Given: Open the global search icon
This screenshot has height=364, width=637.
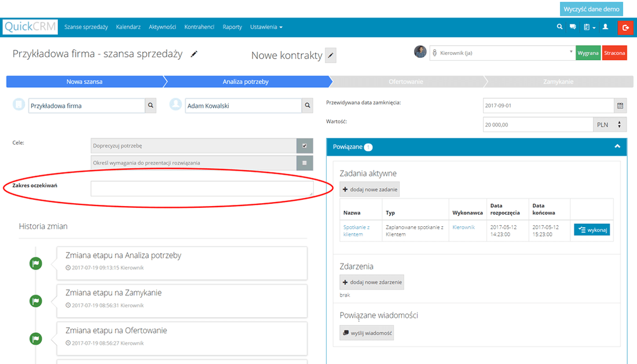Looking at the screenshot, I should [x=559, y=27].
